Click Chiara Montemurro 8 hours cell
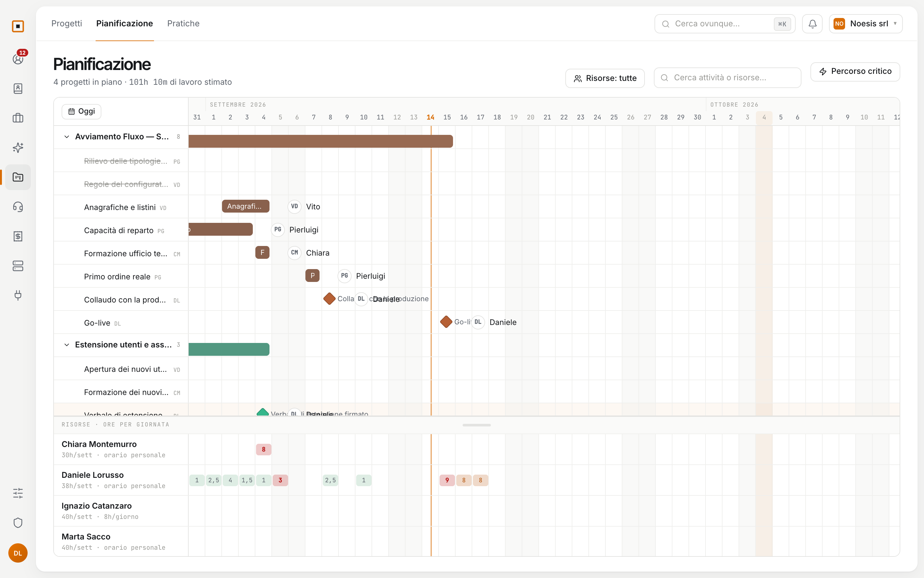The height and width of the screenshot is (578, 924). (263, 450)
